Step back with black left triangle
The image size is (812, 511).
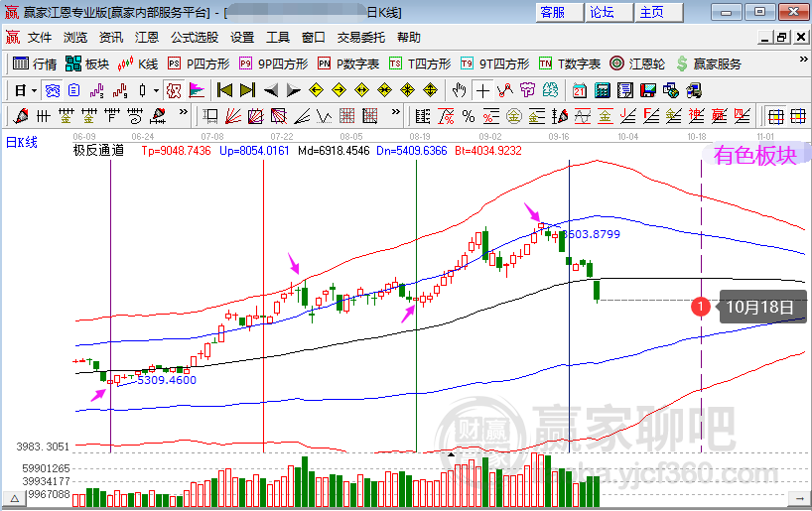(x=270, y=91)
